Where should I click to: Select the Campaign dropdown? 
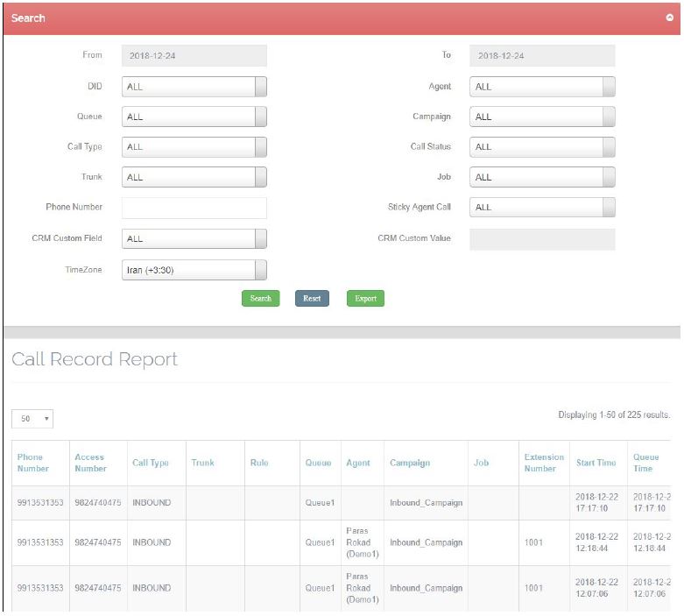(x=541, y=117)
